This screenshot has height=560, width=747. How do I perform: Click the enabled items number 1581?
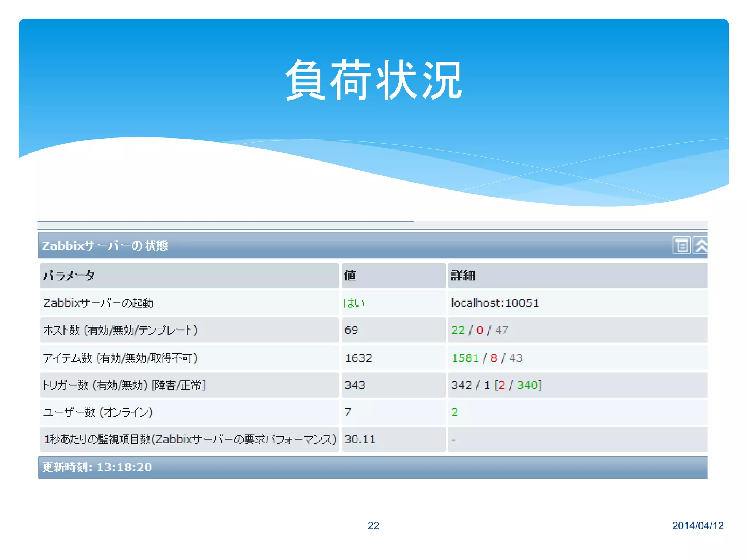pos(465,358)
